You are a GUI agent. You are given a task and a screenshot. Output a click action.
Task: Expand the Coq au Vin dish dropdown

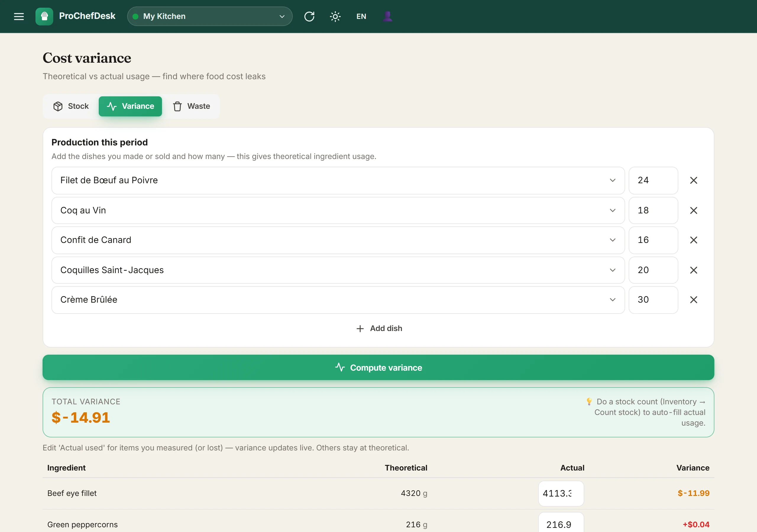click(338, 210)
